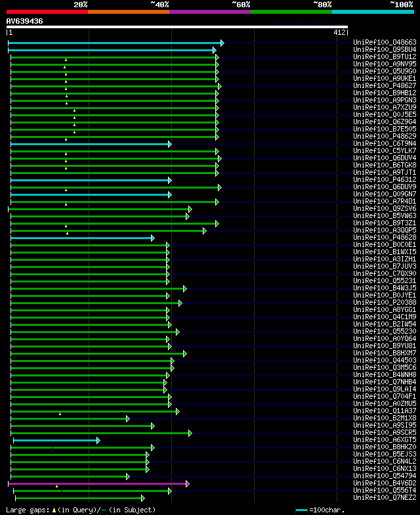Click the arrowhead ending UniRef100_B4V6D2 alignment
Image resolution: width=420 pixels, height=515 pixels.
(188, 483)
